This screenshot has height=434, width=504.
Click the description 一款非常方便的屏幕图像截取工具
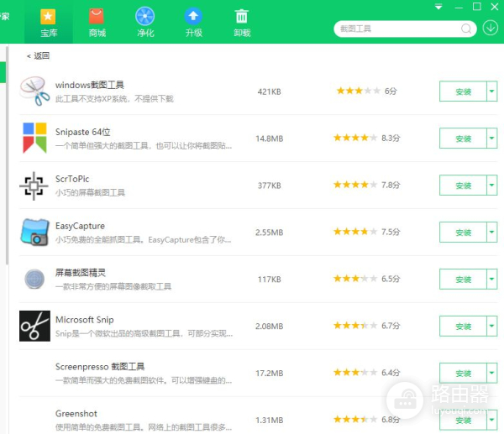point(113,286)
